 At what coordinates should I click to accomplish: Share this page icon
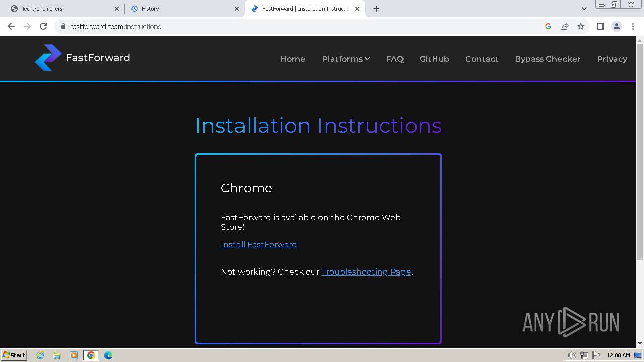click(565, 26)
